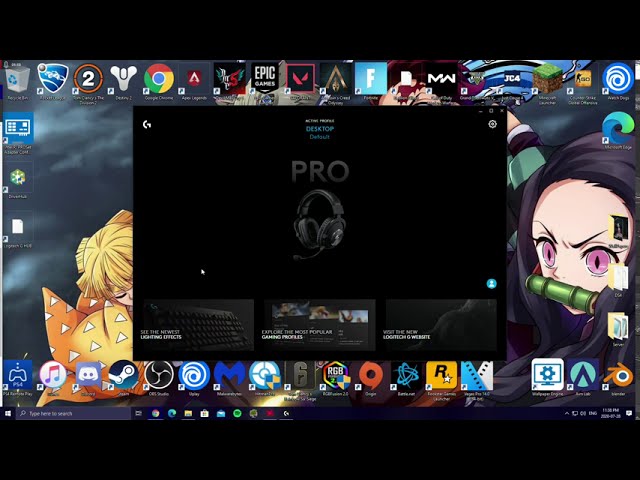Select the OBS Studio desktop shortcut
640x480 pixels.
click(159, 378)
